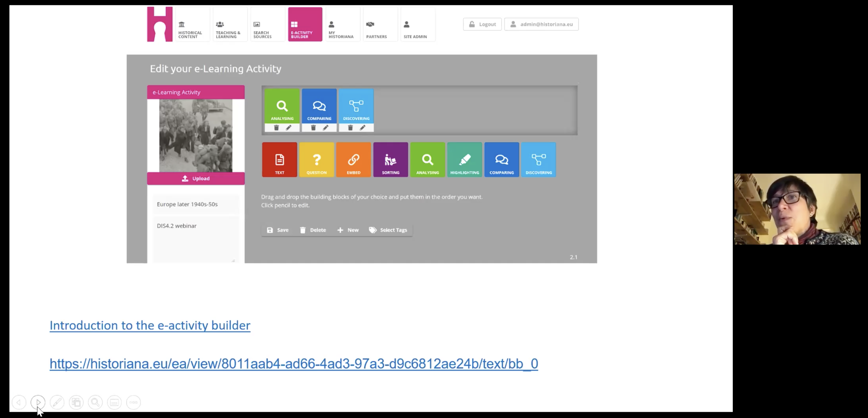This screenshot has height=418, width=868.
Task: Select the Highlighting building block
Action: (465, 159)
